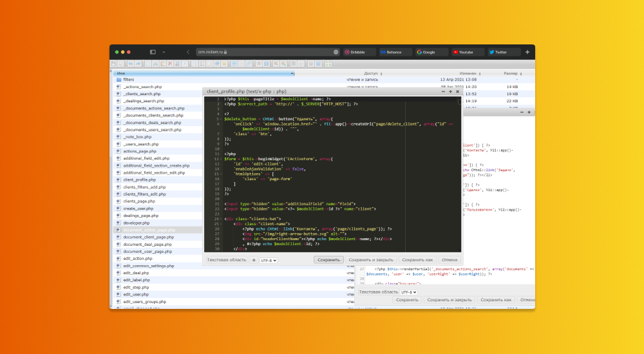Switch to the Youtube tab
Image resolution: width=644 pixels, height=354 pixels.
467,51
